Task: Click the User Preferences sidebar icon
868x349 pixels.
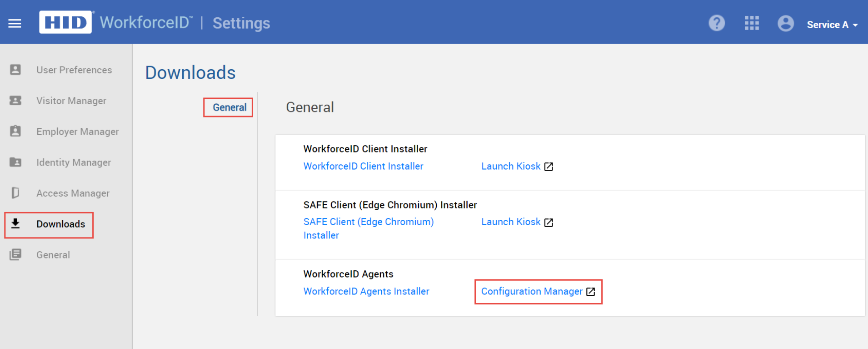Action: click(15, 70)
